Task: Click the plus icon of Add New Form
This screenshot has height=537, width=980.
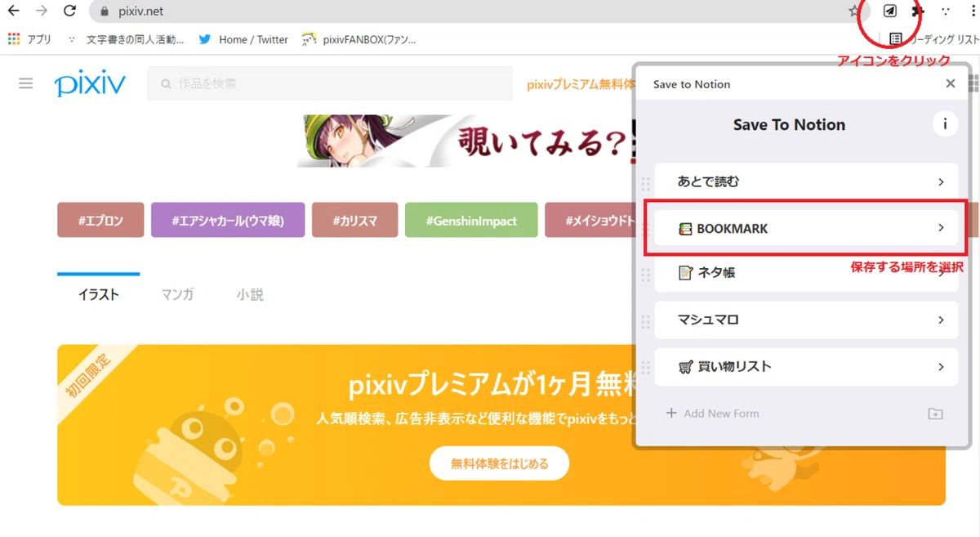Action: [671, 414]
